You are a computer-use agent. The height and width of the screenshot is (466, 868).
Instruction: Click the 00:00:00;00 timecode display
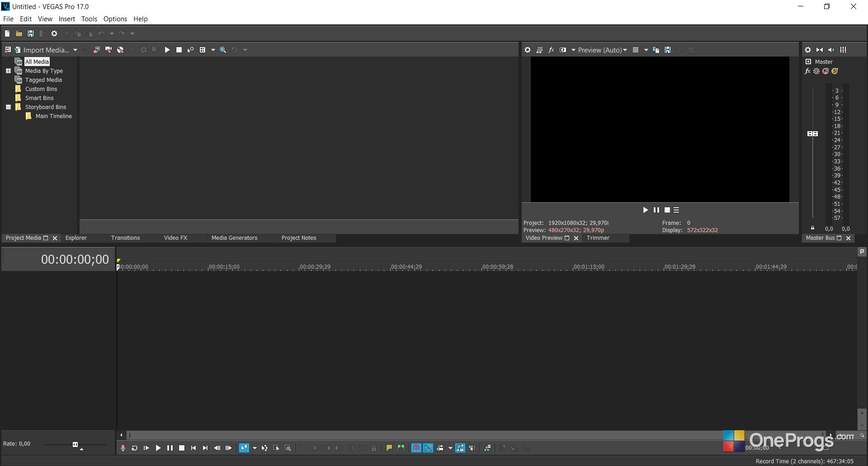[75, 259]
